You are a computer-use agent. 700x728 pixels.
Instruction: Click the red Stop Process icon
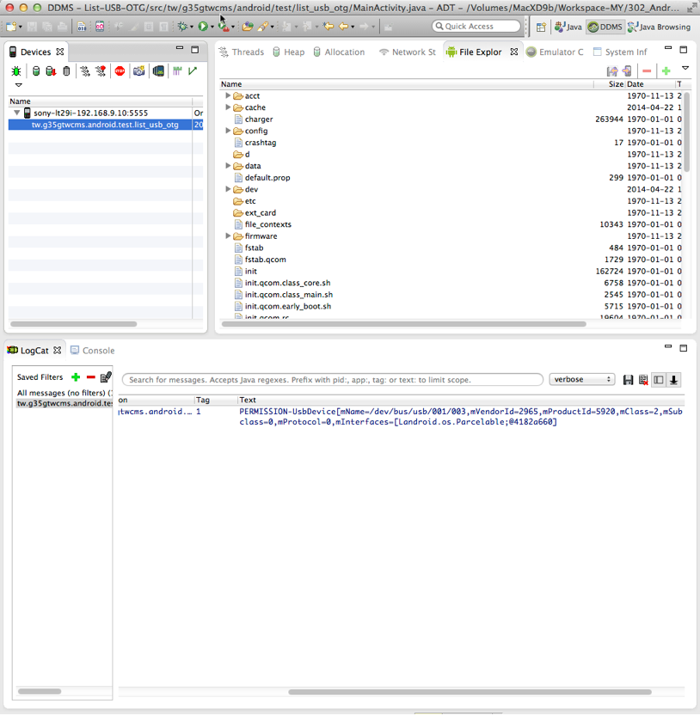coord(120,71)
